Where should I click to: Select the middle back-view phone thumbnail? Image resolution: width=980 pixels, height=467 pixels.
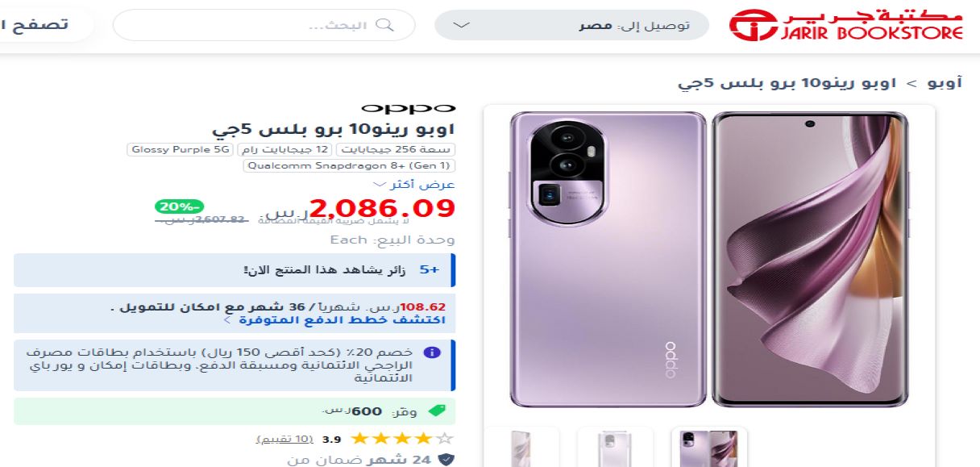pos(615,447)
